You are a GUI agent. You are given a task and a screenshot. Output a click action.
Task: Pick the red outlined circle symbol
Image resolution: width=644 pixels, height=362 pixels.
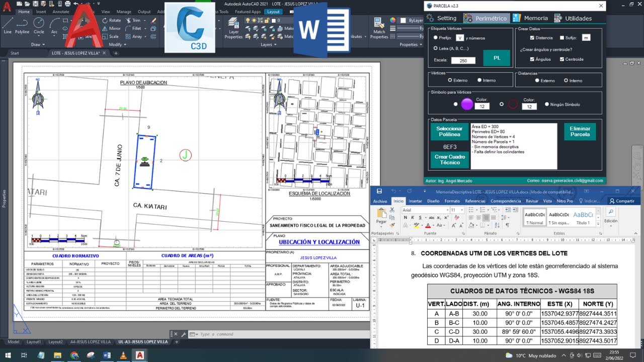513,105
